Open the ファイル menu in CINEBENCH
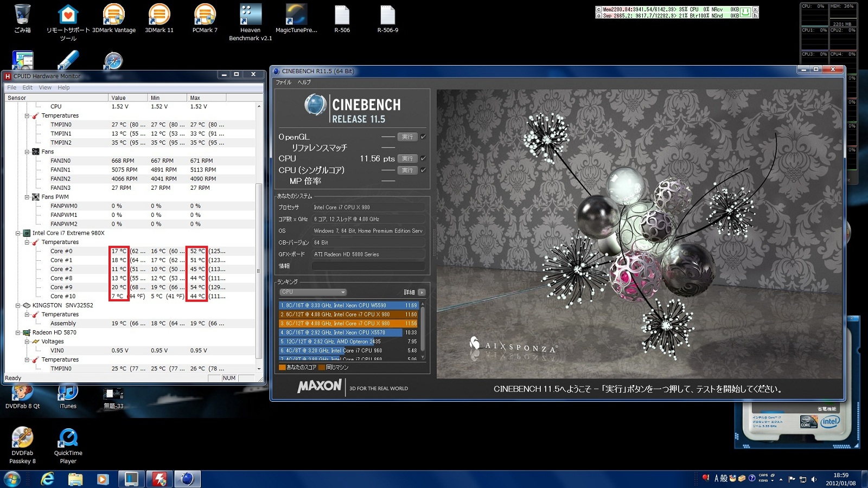This screenshot has width=868, height=488. [283, 82]
